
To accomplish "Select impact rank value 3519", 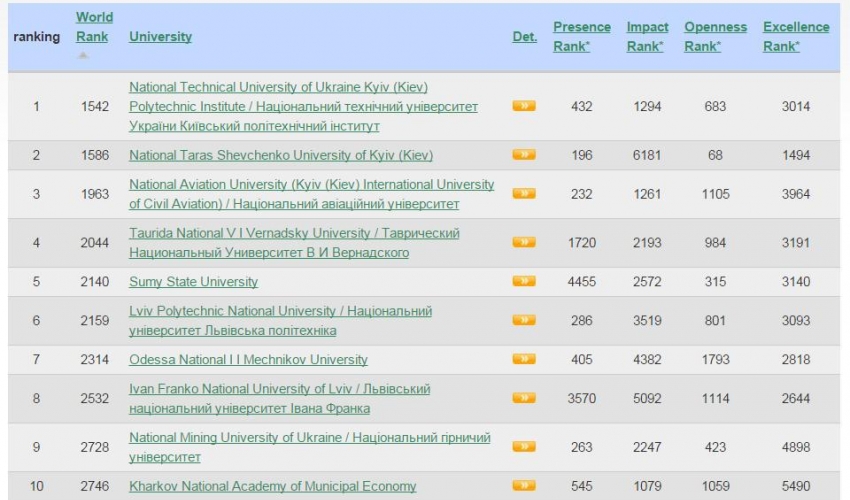I will tap(647, 320).
